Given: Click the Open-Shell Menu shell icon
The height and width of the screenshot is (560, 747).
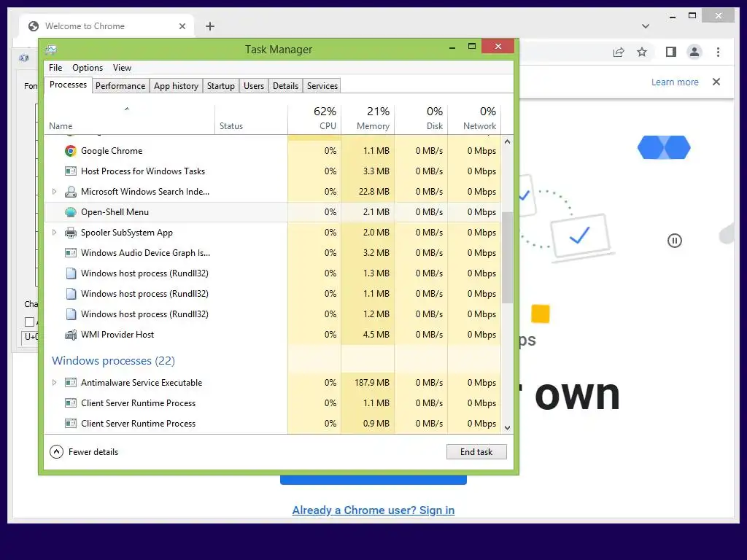Looking at the screenshot, I should pyautogui.click(x=71, y=212).
